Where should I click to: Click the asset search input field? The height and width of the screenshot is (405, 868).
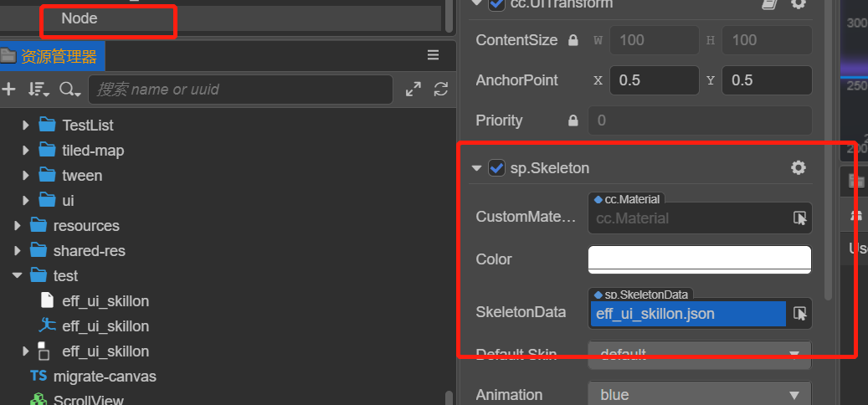(x=240, y=90)
